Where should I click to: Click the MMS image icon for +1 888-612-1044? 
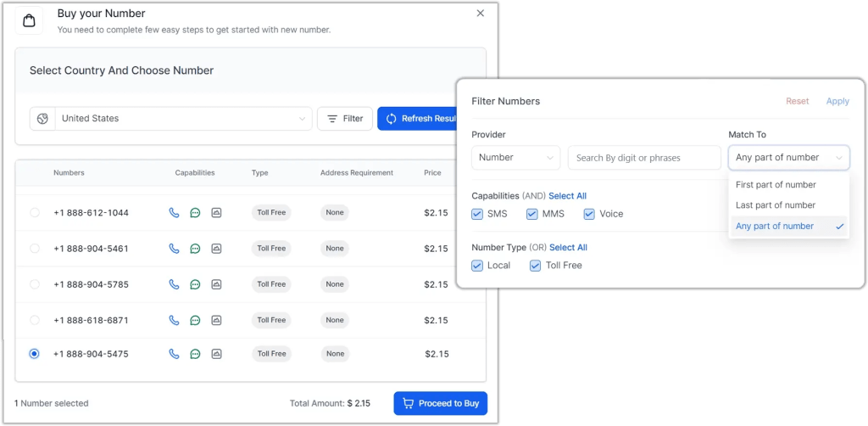216,213
